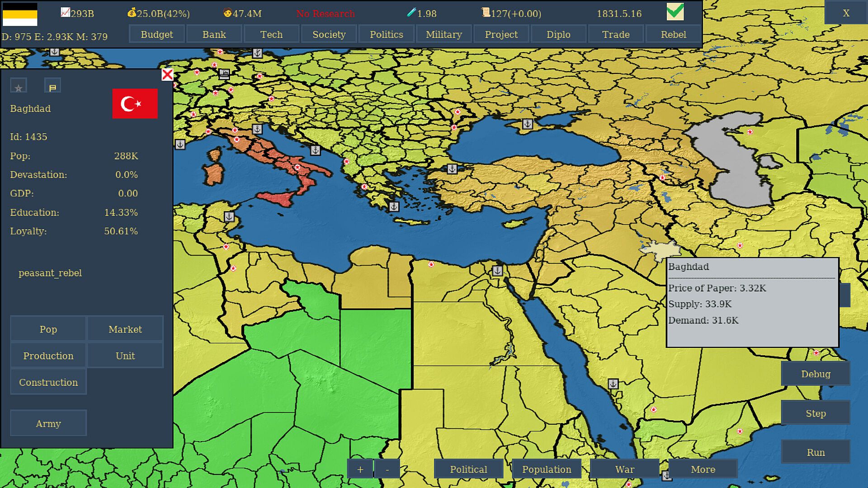Switch map to Political mode
This screenshot has height=488, width=868.
(x=468, y=469)
